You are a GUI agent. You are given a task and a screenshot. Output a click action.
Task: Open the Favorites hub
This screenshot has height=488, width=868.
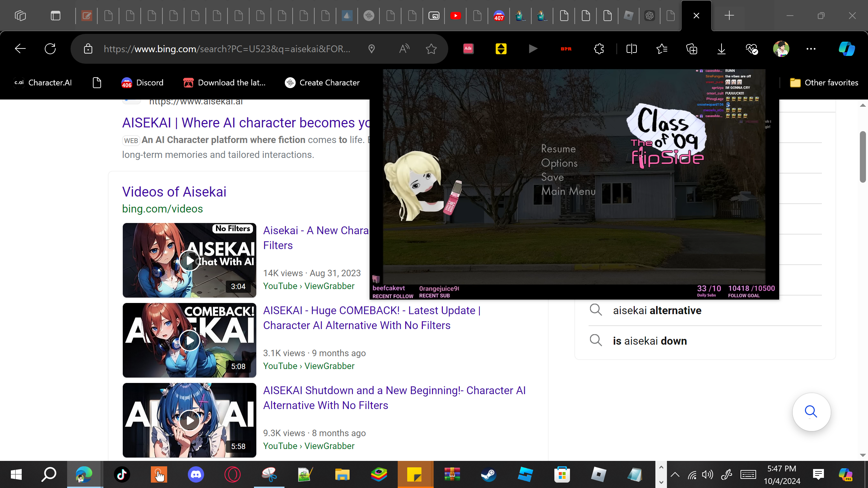click(x=662, y=49)
